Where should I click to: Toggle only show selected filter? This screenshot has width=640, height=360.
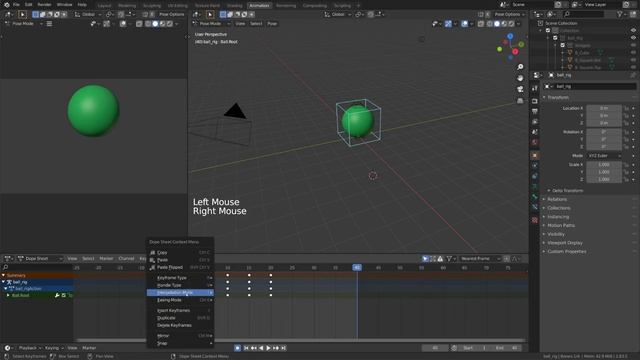[425, 259]
